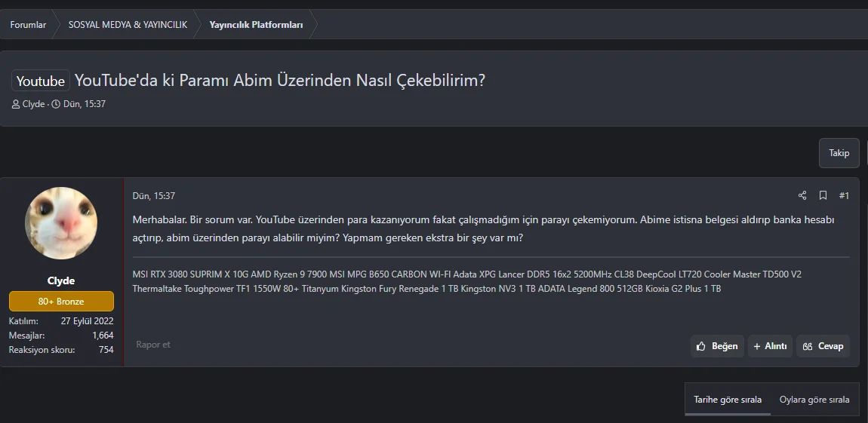Open Clyde's username under the avatar
Viewport: 868px width, 423px height.
pos(61,280)
